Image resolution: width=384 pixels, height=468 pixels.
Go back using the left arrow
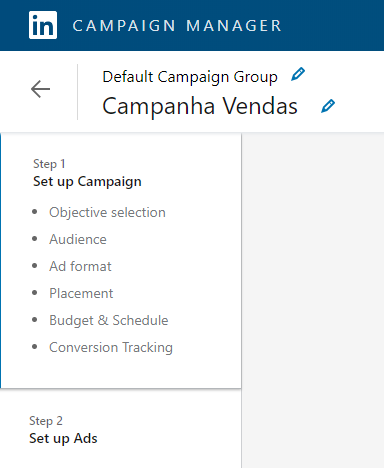pyautogui.click(x=40, y=89)
